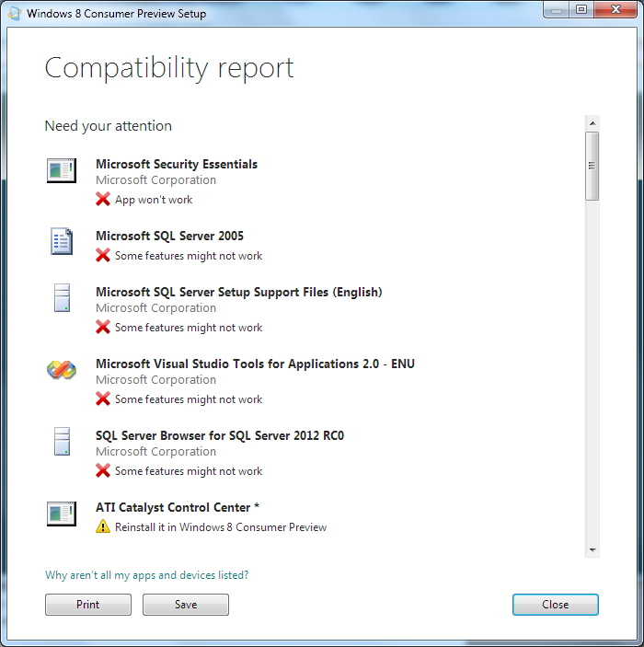This screenshot has height=647, width=644.
Task: Click Microsoft Corporation under Visual Studio Tools
Action: pos(156,380)
